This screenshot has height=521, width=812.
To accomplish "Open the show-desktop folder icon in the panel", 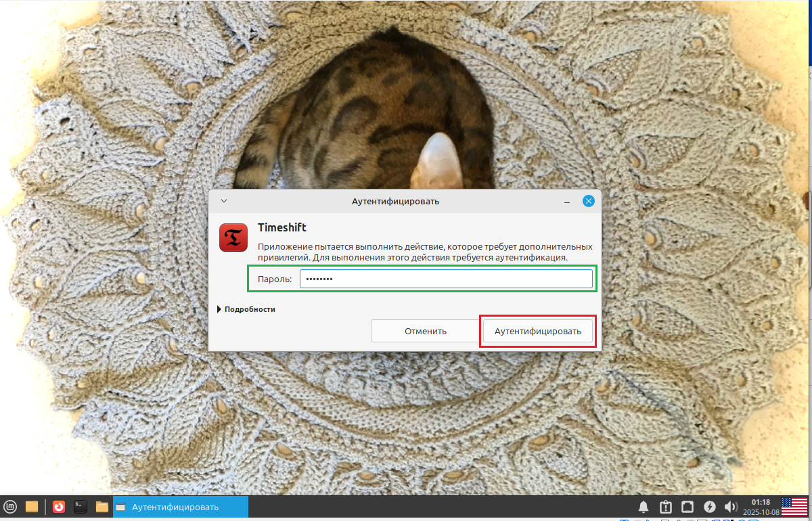I will click(x=31, y=506).
